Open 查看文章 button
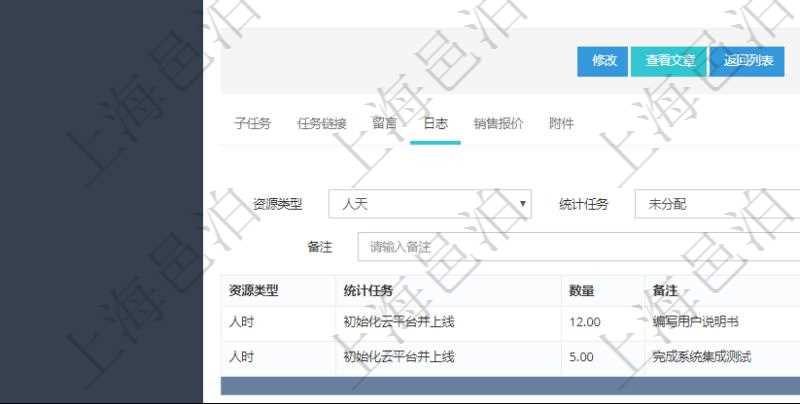 pos(669,61)
